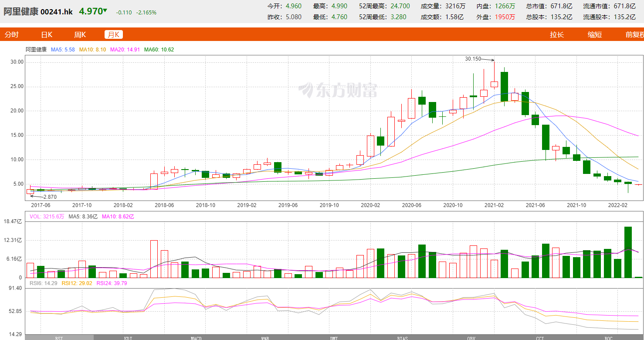The width and height of the screenshot is (644, 340).
Task: Open the 前复权 adjustment option
Action: 634,35
